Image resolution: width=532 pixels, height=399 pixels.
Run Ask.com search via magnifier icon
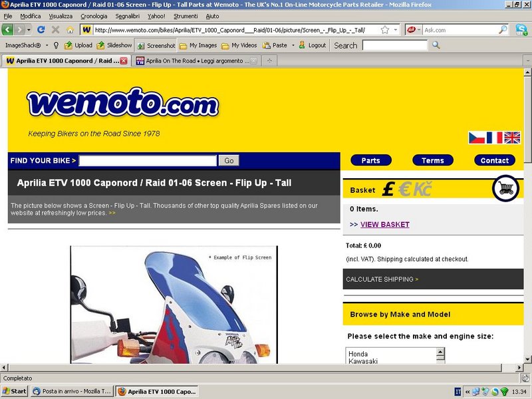tap(503, 30)
